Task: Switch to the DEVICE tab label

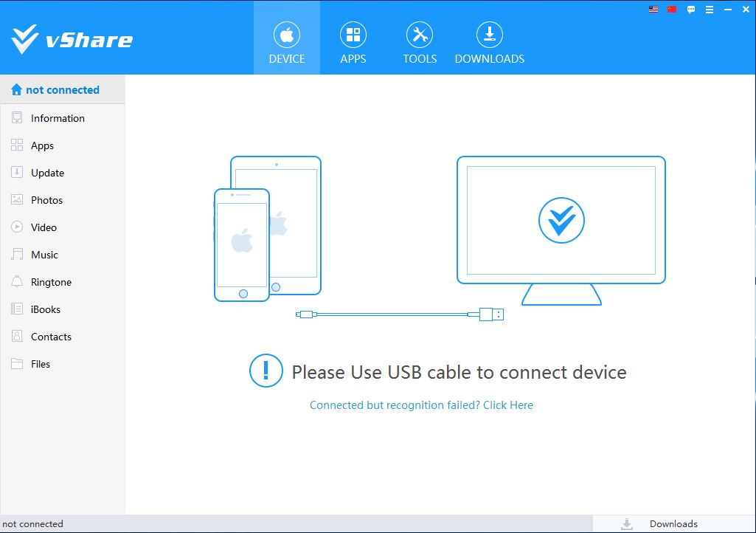Action: click(287, 59)
